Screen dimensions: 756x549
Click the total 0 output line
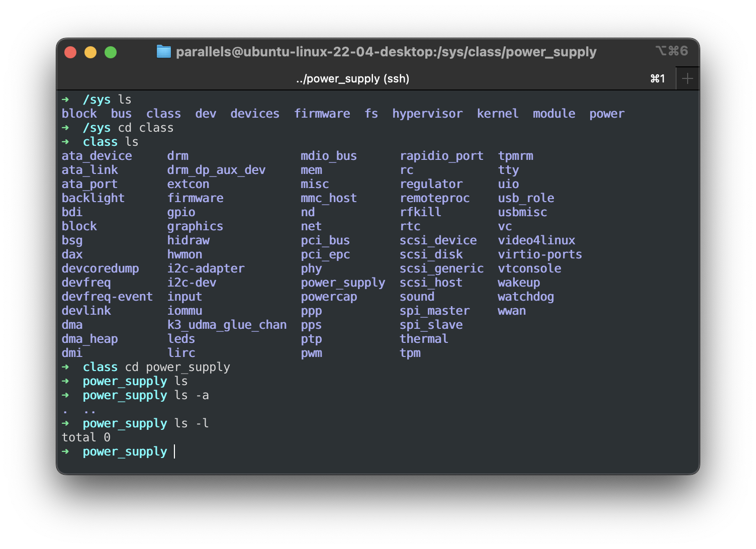85,437
